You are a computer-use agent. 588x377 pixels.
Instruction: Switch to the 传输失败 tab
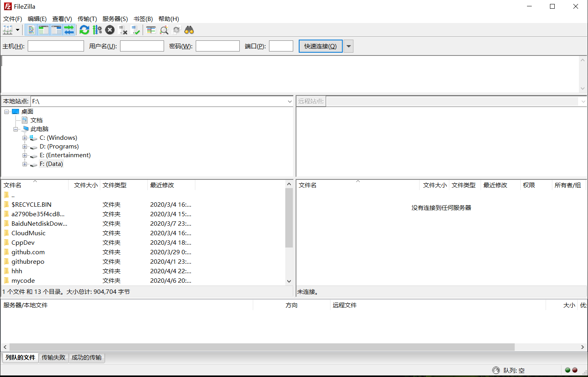tap(53, 358)
